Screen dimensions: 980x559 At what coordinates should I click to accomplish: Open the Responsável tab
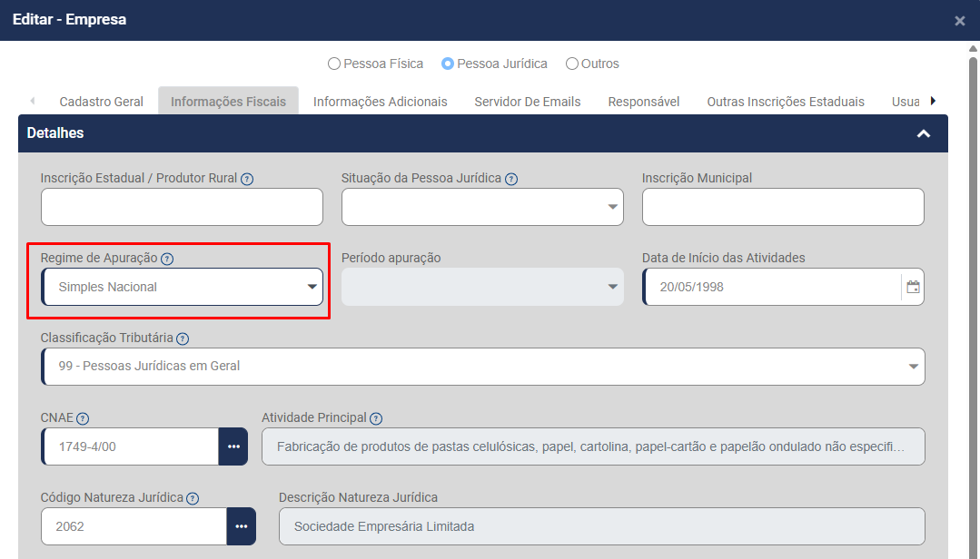tap(644, 102)
